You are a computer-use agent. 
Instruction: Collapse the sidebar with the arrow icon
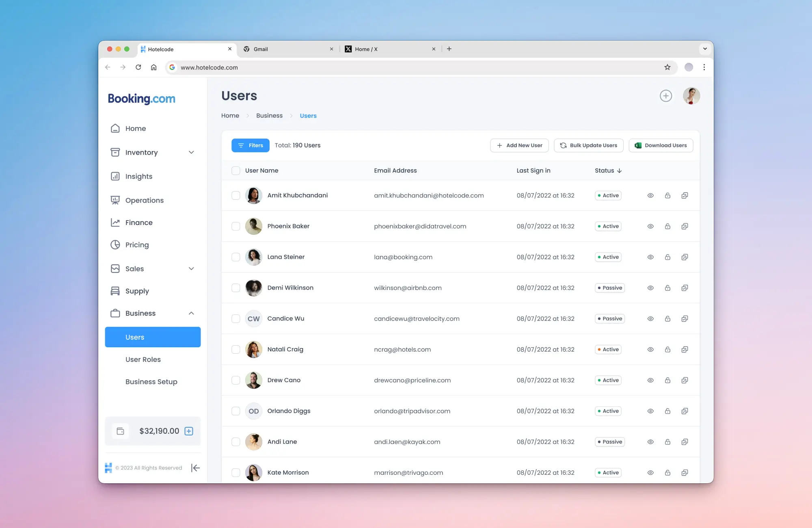(x=195, y=468)
